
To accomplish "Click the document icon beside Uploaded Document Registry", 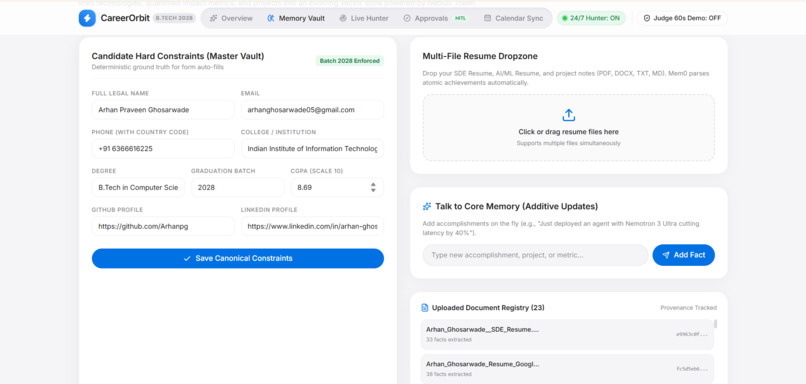I will click(x=425, y=307).
